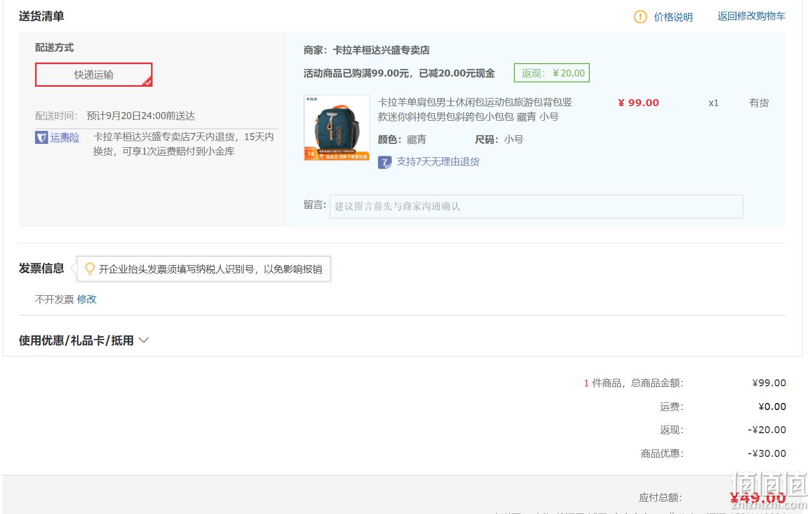Open the backpack product thumbnail
The height and width of the screenshot is (514, 812).
(x=337, y=128)
